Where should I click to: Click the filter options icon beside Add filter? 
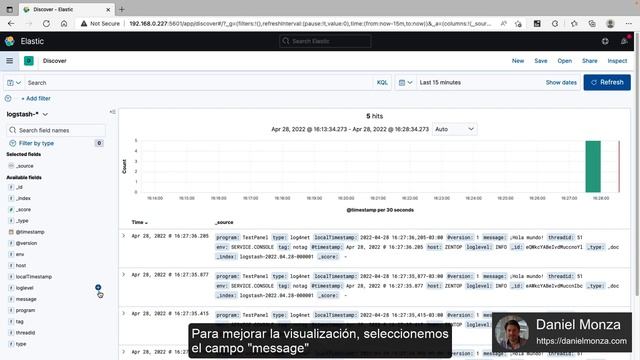[8, 98]
